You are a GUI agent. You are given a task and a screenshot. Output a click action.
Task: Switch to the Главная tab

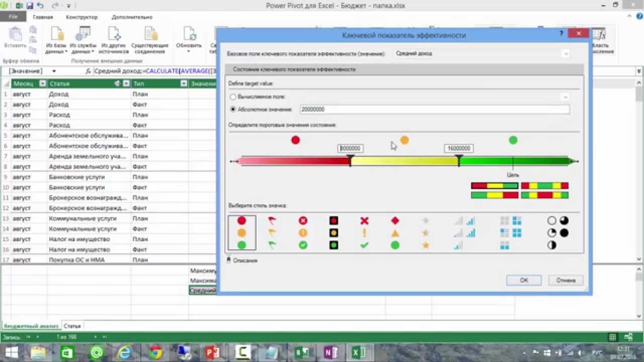pos(43,17)
